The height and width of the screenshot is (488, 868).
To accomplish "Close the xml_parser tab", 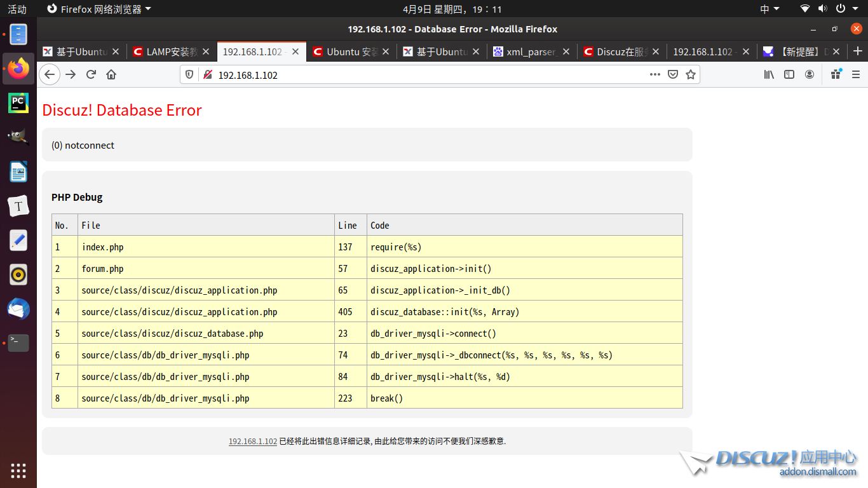I will tap(566, 51).
